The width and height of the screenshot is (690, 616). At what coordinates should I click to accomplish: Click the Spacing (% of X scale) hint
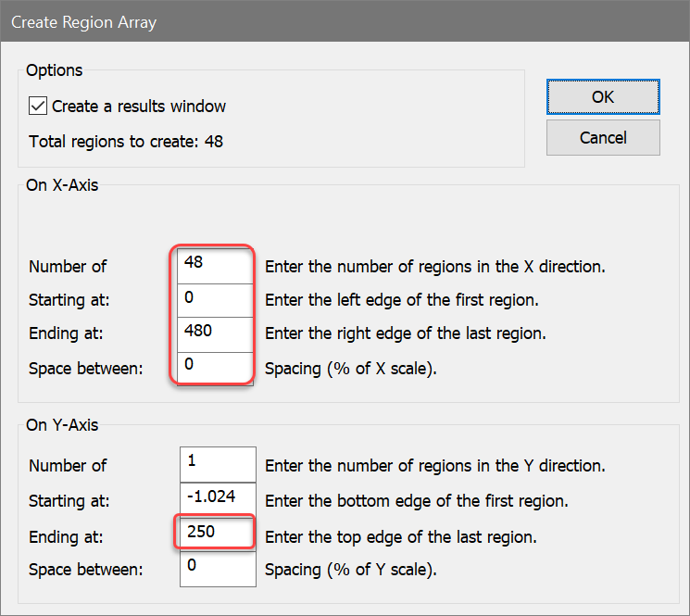tap(350, 369)
